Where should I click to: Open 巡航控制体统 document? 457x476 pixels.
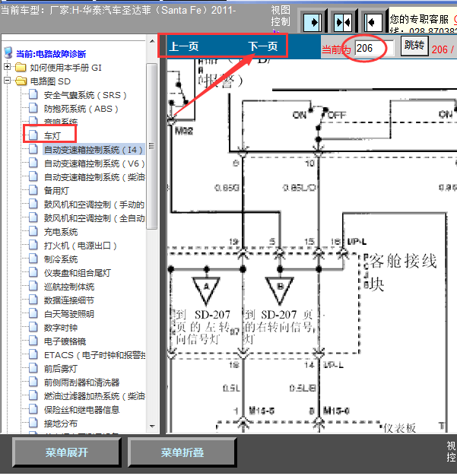[69, 287]
